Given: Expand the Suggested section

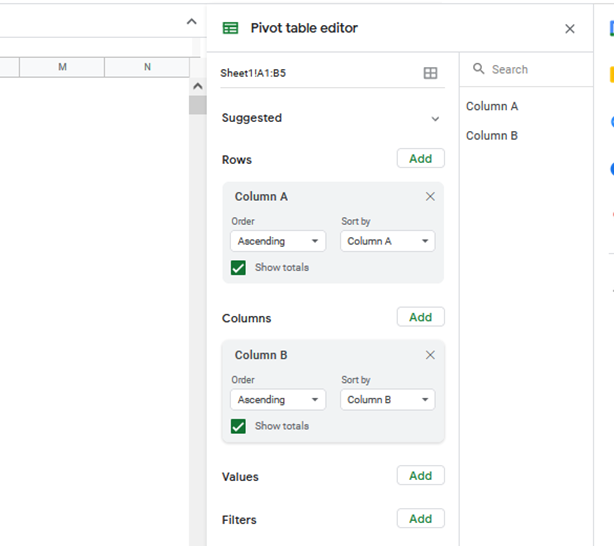Looking at the screenshot, I should (435, 119).
